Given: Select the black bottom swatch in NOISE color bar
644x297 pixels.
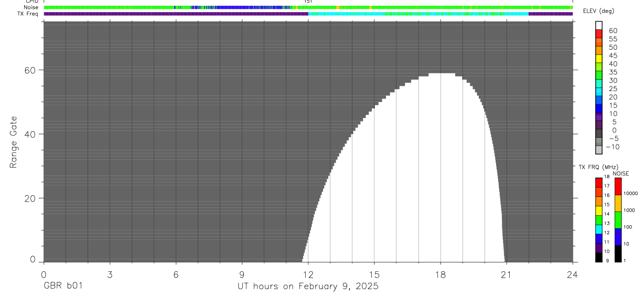Looking at the screenshot, I should tap(618, 254).
